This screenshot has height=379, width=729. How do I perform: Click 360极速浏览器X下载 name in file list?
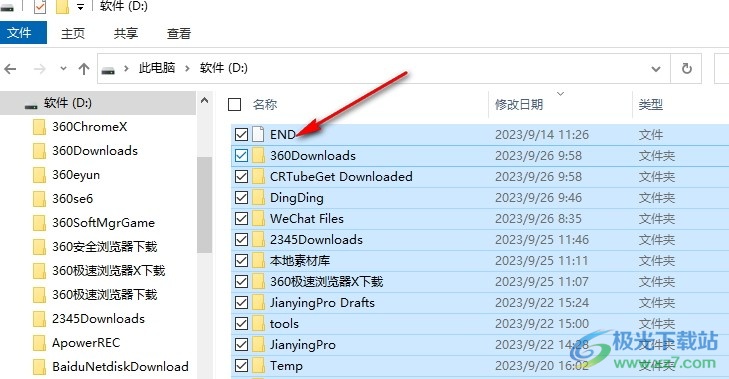click(326, 281)
